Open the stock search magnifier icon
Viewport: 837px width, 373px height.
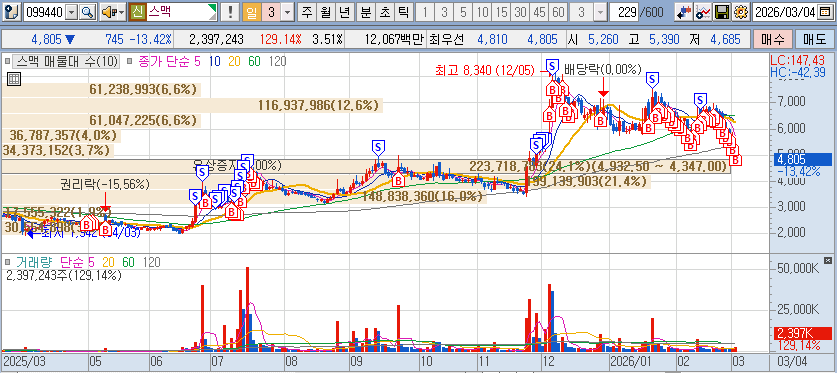click(88, 12)
